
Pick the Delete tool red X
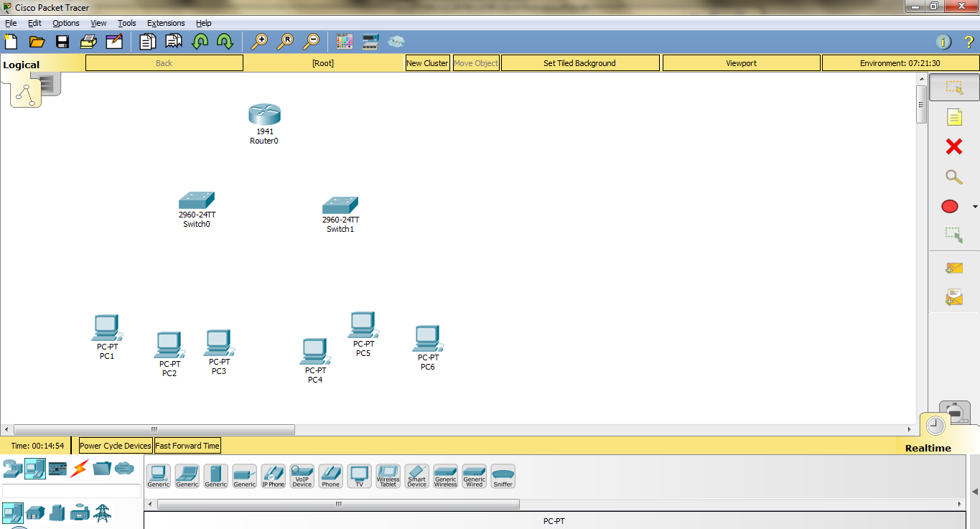pyautogui.click(x=953, y=146)
